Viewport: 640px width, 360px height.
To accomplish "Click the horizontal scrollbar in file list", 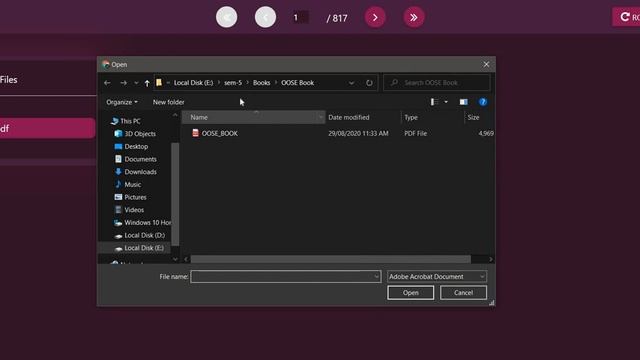I will 331,259.
